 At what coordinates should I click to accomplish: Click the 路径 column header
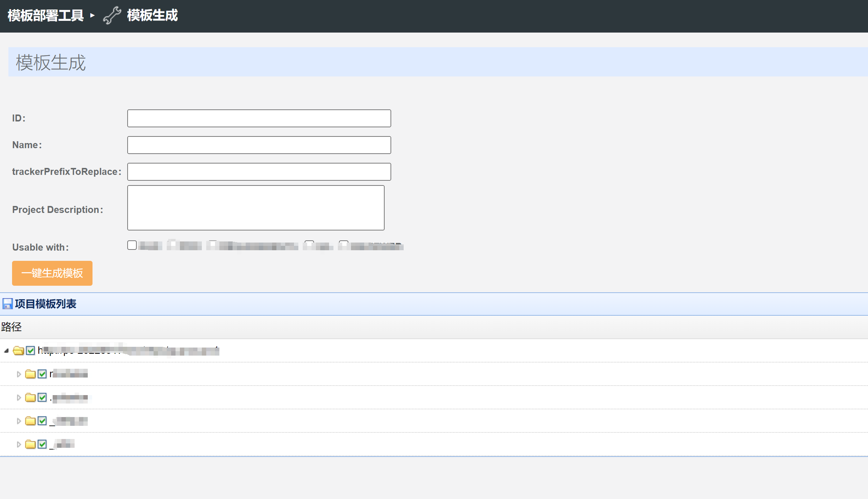coord(11,327)
